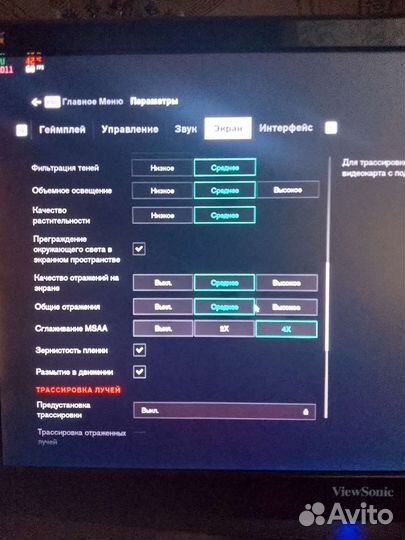Click the lock icon on Предустановка трассировки
The image size is (405, 540).
pos(305,412)
